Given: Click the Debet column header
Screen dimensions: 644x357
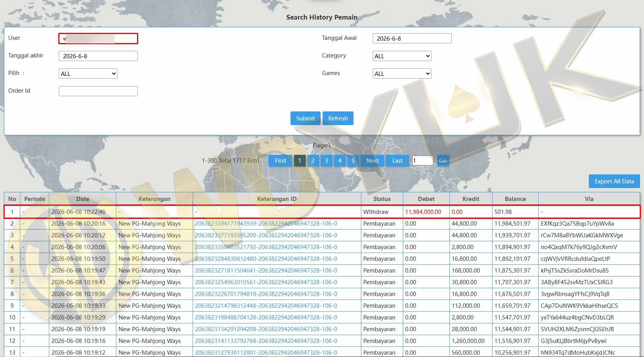Looking at the screenshot, I should tap(426, 199).
